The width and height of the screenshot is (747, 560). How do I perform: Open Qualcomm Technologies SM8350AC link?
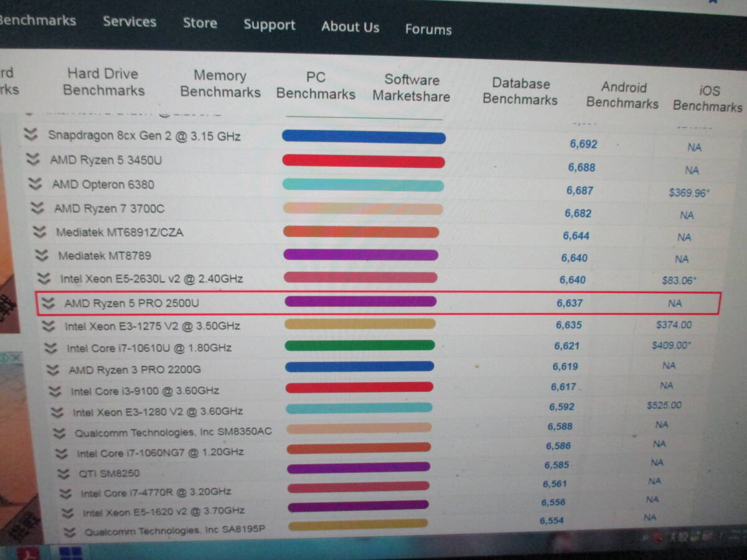(174, 432)
